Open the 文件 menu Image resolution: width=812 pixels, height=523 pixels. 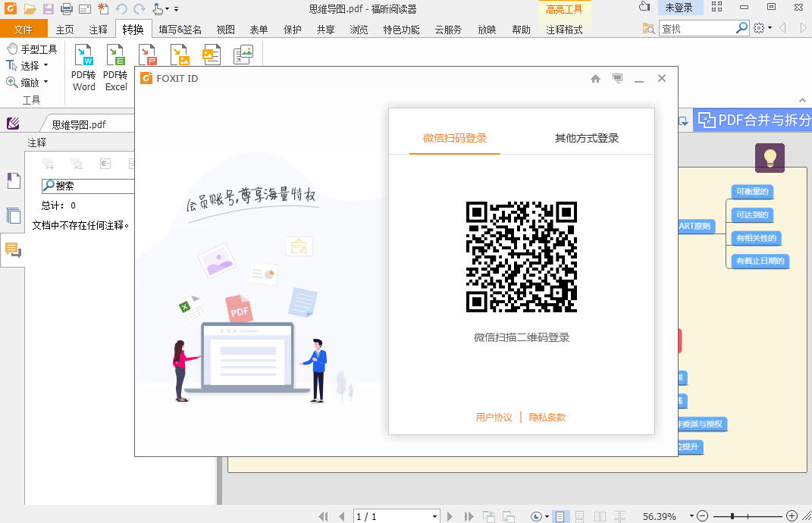[24, 30]
